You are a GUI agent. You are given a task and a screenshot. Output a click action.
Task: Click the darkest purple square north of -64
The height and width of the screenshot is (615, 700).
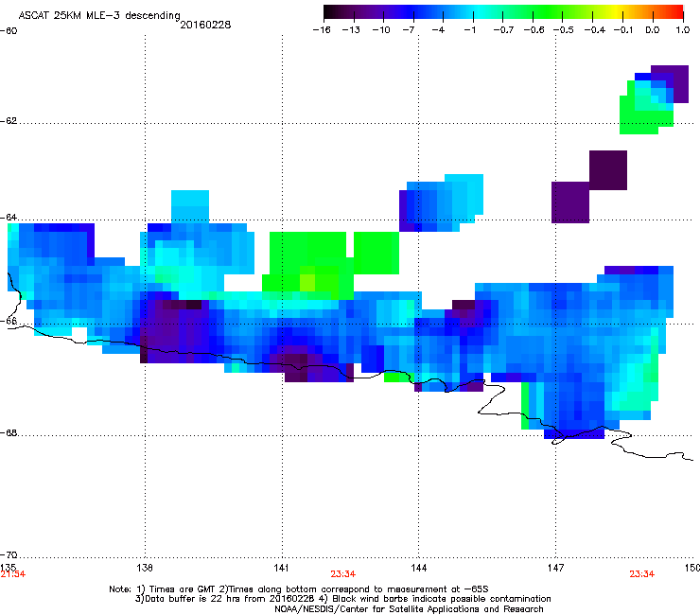click(608, 170)
